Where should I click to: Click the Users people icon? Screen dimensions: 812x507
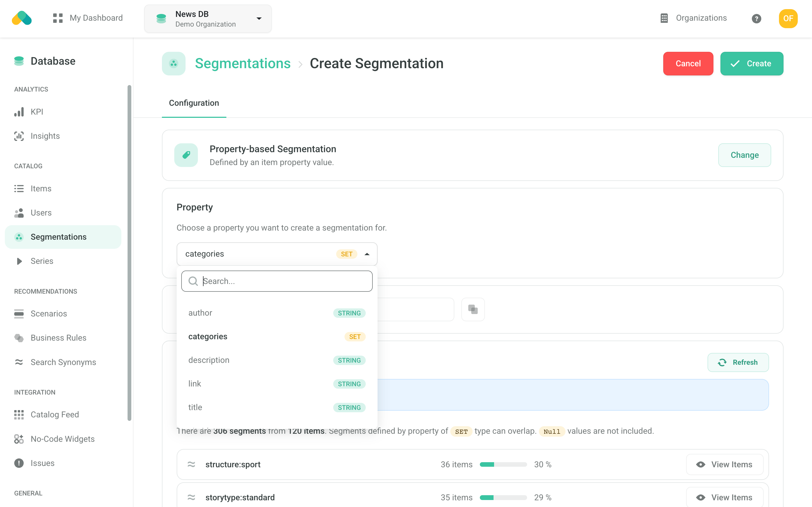click(x=19, y=213)
